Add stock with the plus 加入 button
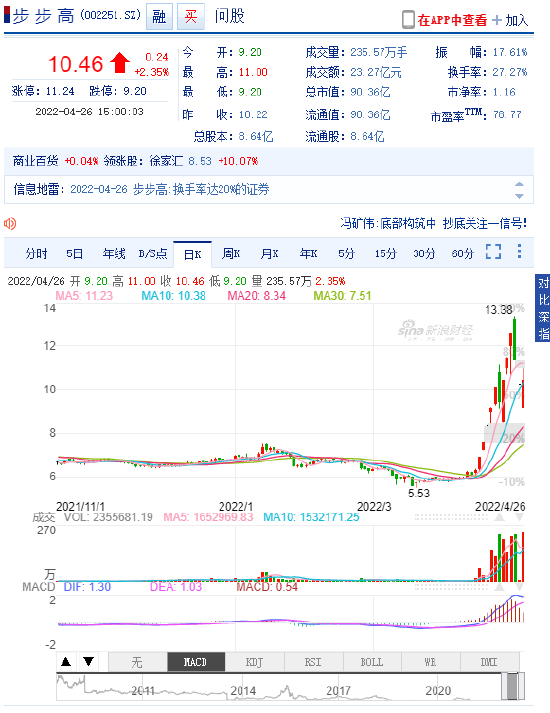550x713 pixels. point(510,20)
